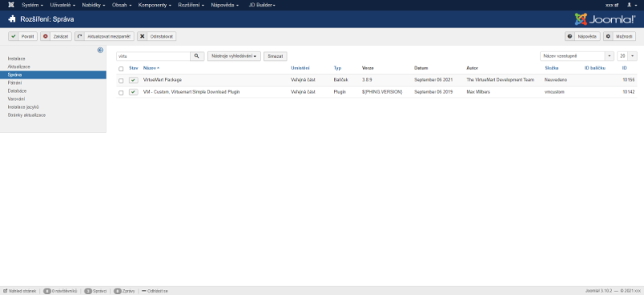Click version cell '${PHING.VERSION}'
The image size is (644, 295).
(382, 92)
